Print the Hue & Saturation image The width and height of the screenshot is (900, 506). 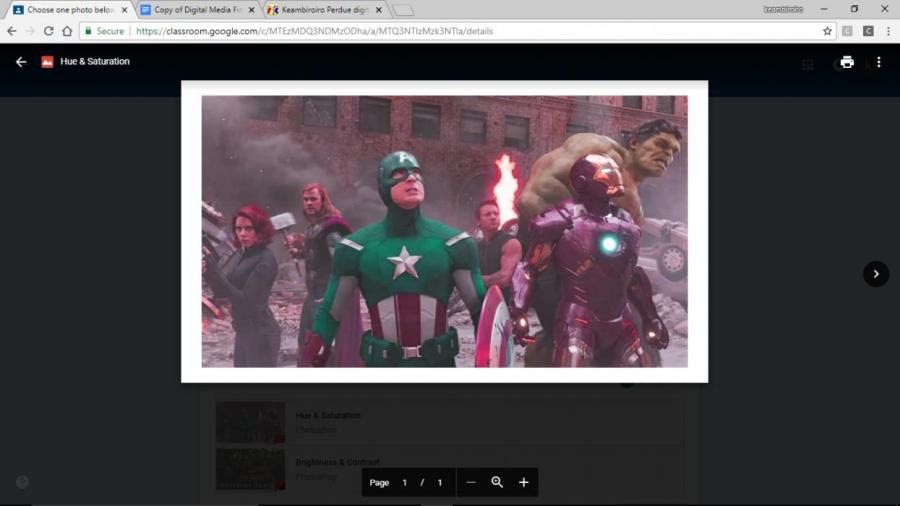pos(847,62)
